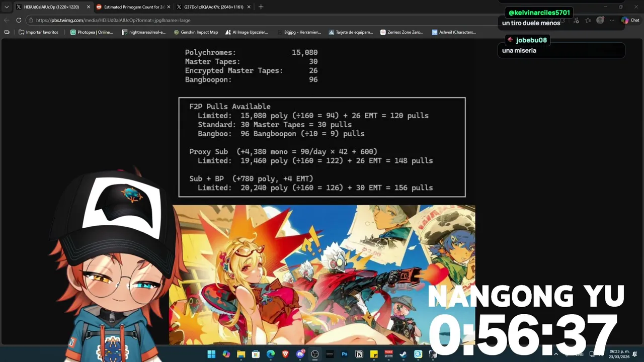Open the tab list chevron
This screenshot has height=362, width=644.
pyautogui.click(x=7, y=7)
